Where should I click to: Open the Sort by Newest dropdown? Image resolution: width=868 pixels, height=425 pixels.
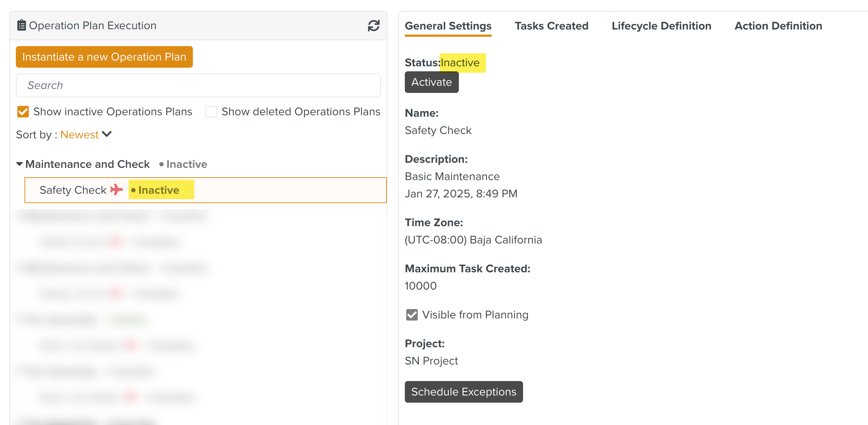coord(79,134)
